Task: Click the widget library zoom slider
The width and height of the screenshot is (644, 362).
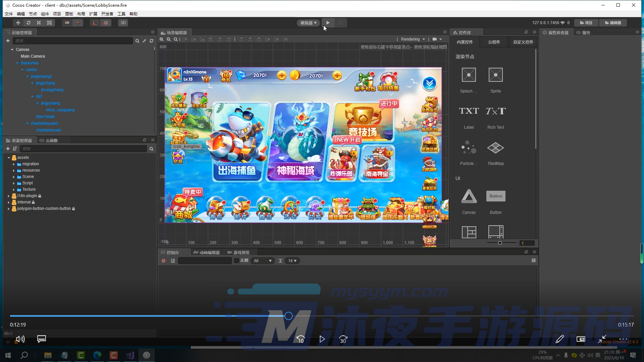Action: tap(500, 243)
